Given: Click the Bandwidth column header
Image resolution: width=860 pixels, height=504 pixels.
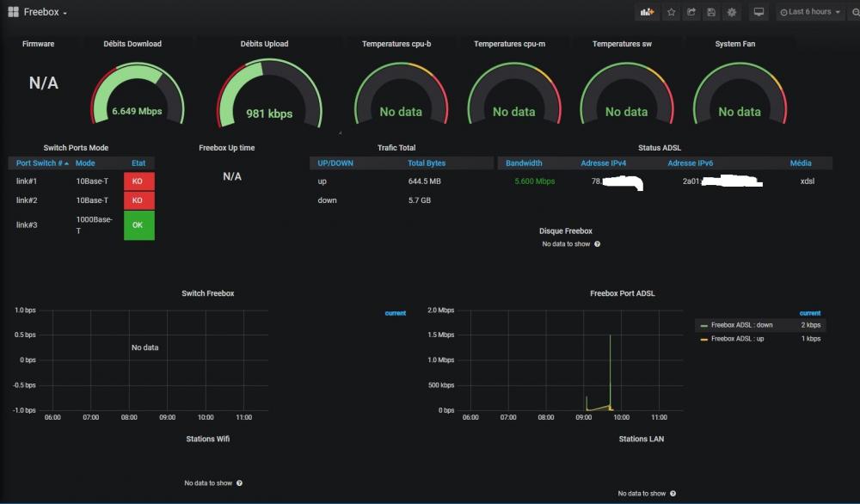Looking at the screenshot, I should coord(524,163).
